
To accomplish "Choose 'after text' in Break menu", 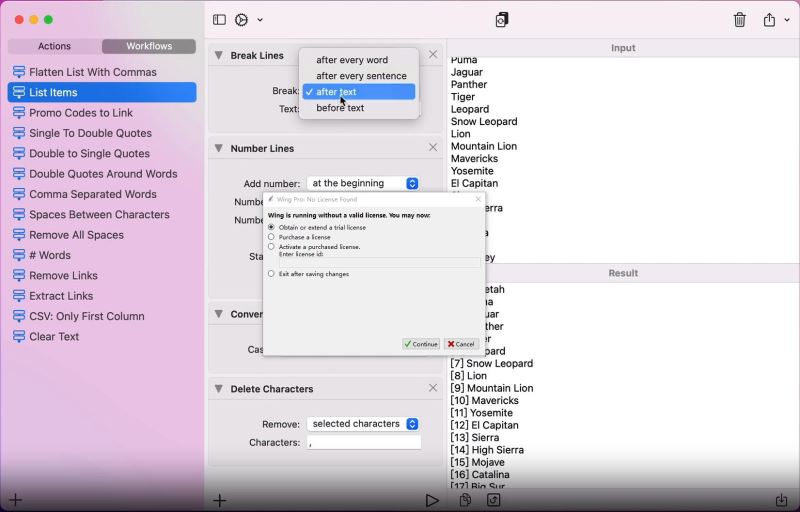I will tap(359, 92).
